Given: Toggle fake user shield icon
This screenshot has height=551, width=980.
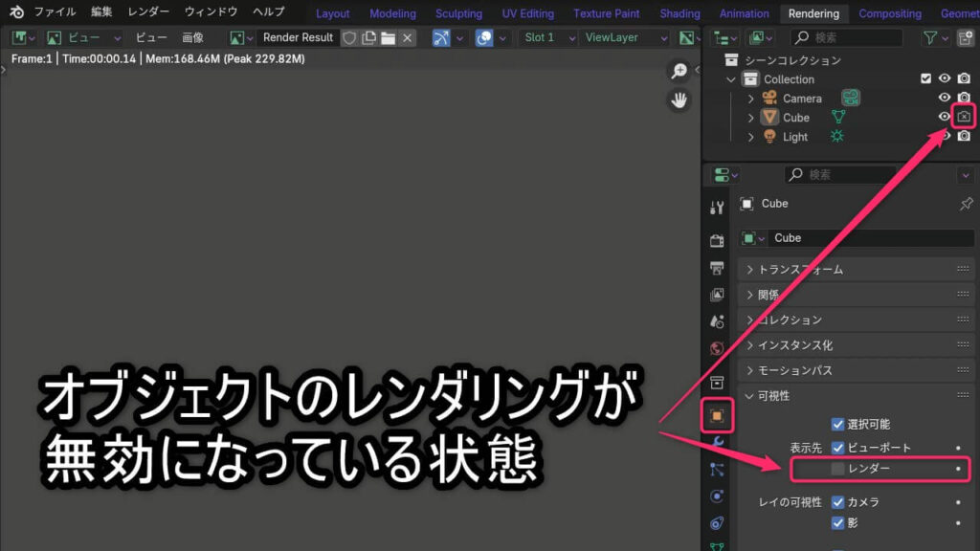Looking at the screenshot, I should [349, 37].
